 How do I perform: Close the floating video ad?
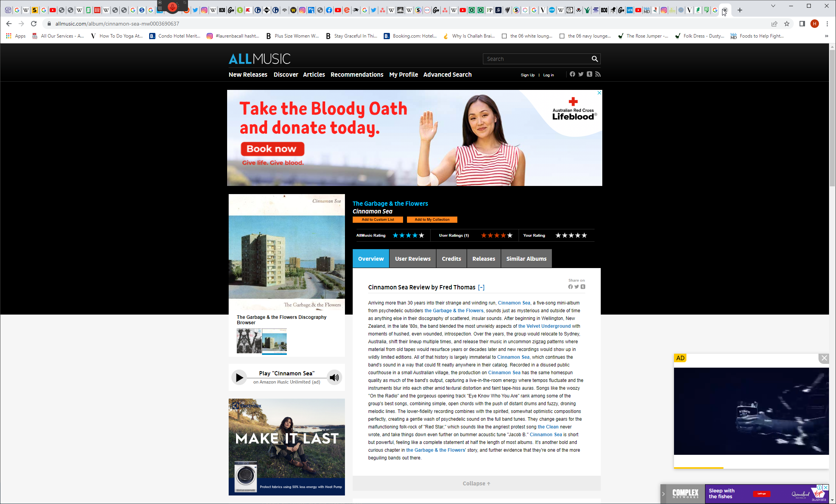point(824,358)
